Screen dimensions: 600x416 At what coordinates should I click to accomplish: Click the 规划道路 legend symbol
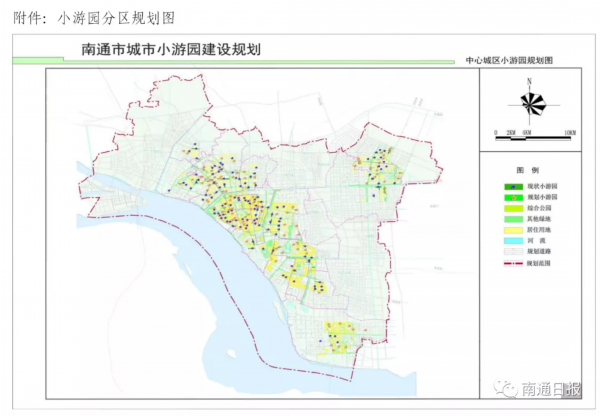click(511, 251)
